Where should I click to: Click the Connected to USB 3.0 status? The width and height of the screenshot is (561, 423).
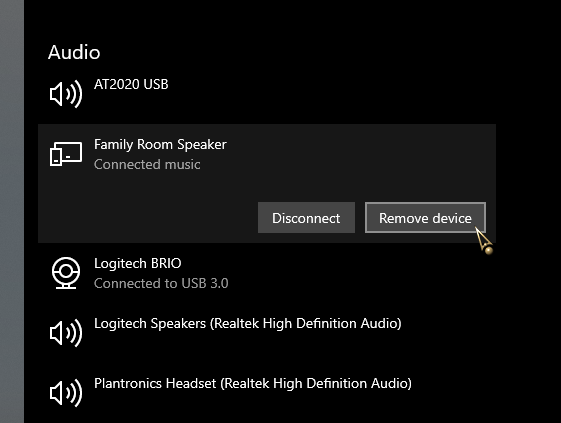[x=161, y=283]
